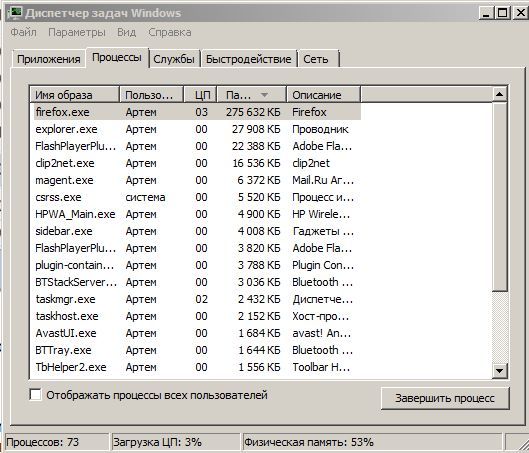
Task: Open the Файл menu
Action: pos(24,32)
